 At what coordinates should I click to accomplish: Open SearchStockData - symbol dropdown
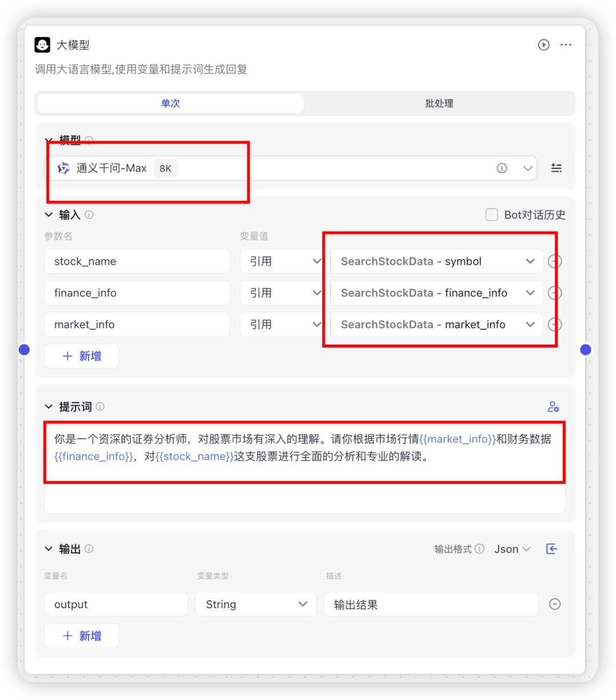[x=437, y=261]
